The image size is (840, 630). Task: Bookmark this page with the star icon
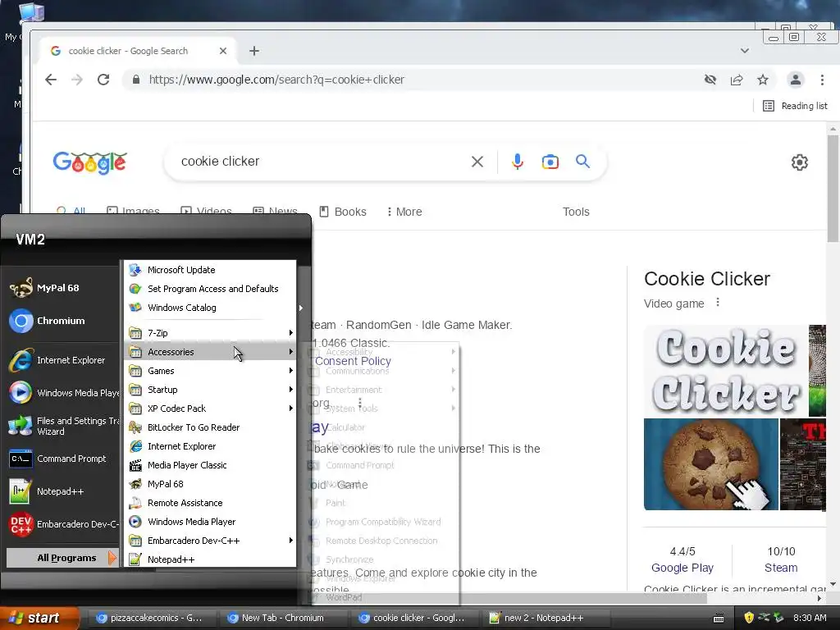tap(763, 80)
